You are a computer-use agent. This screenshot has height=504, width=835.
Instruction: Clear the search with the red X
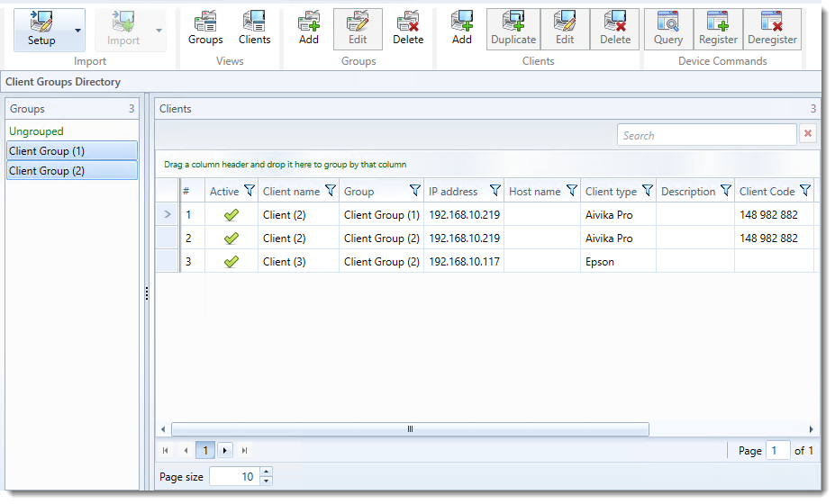tap(808, 133)
